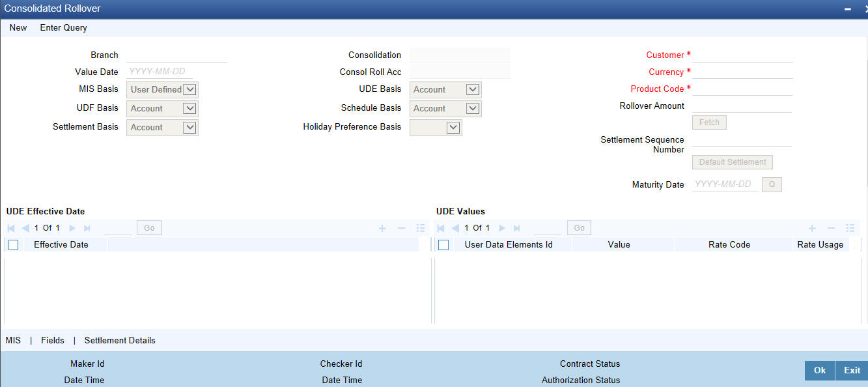Minimize the Consolidated Rollover window
The image size is (868, 387).
pyautogui.click(x=847, y=9)
